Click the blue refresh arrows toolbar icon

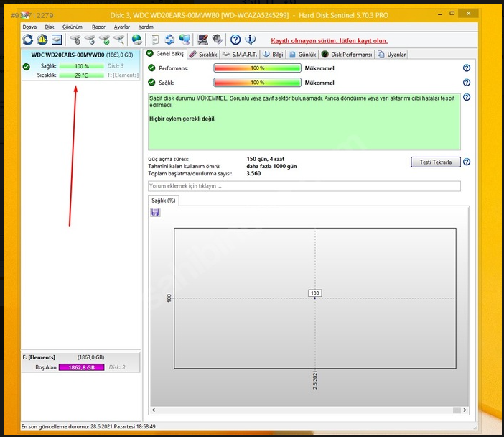[28, 40]
